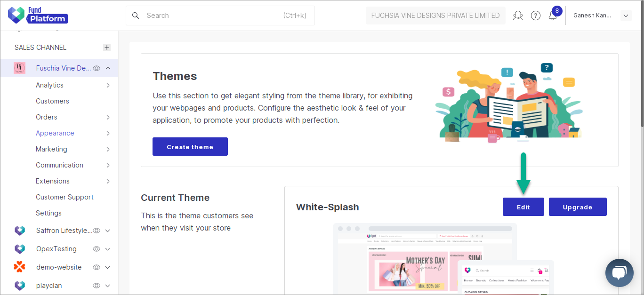Open Customer Support in the sidebar
The image size is (644, 295).
[x=64, y=197]
